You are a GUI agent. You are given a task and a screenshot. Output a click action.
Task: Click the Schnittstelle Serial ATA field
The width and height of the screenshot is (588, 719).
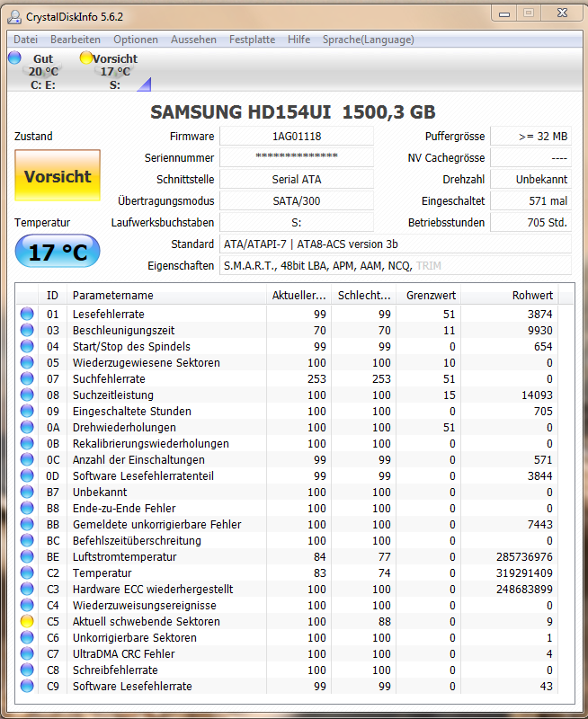297,179
